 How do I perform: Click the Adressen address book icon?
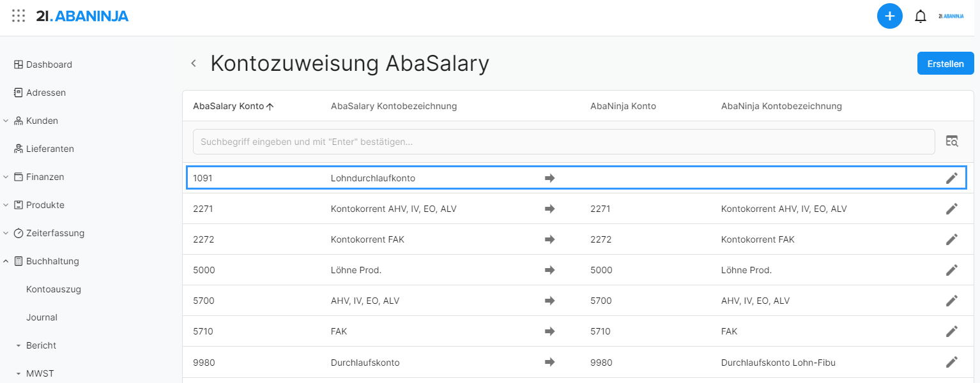[x=19, y=93]
